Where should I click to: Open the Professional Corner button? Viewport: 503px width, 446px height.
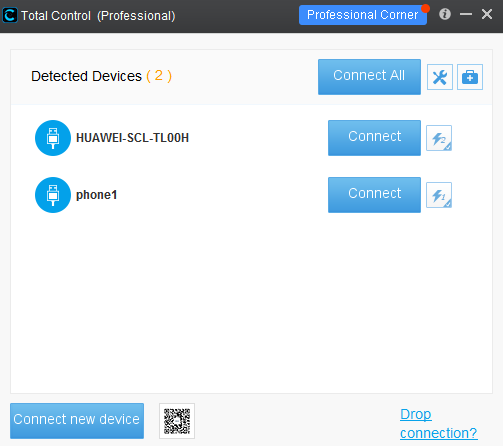(363, 15)
